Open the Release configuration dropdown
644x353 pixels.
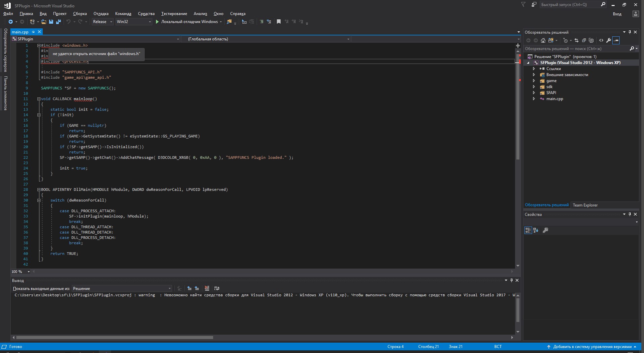click(x=103, y=22)
